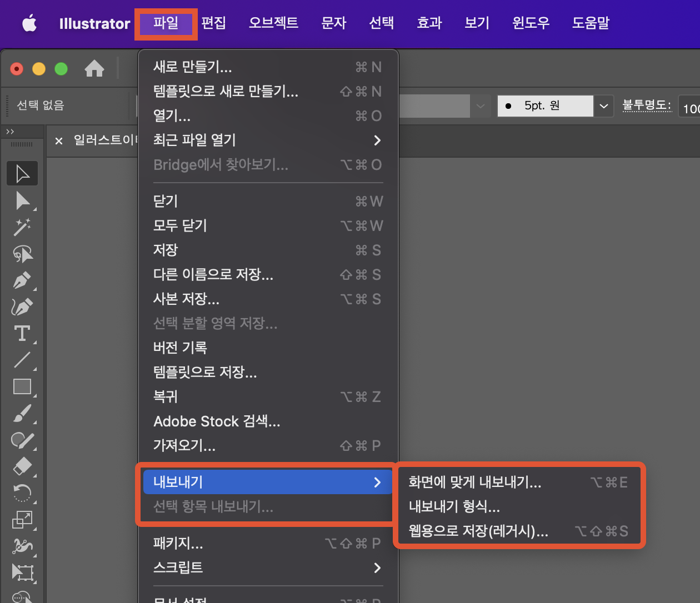This screenshot has height=603, width=700.
Task: Choose 템플릿으로 저장... menu item
Action: (x=268, y=372)
